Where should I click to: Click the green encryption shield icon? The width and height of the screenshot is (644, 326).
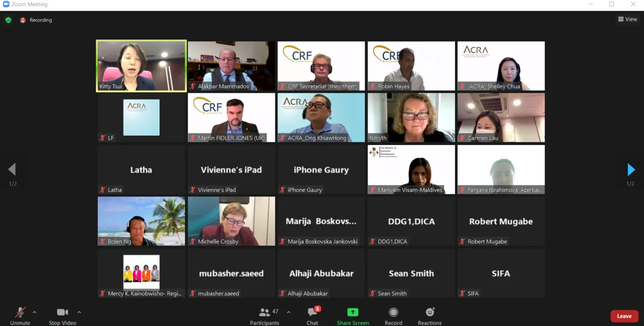click(8, 20)
